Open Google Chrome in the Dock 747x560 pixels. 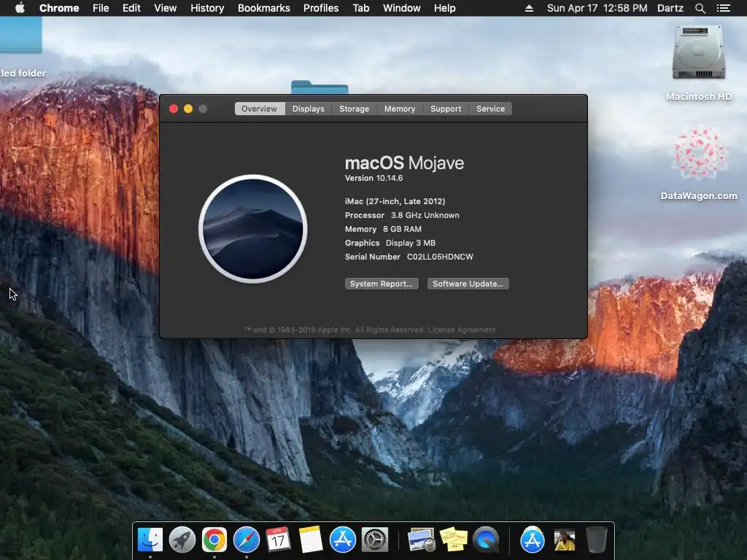tap(214, 540)
